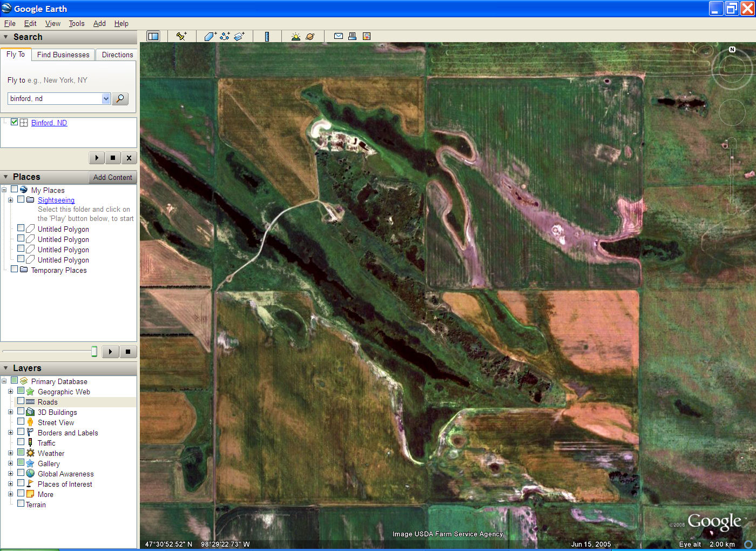Collapse the Layers panel triangle
Image resolution: width=756 pixels, height=551 pixels.
coord(6,368)
